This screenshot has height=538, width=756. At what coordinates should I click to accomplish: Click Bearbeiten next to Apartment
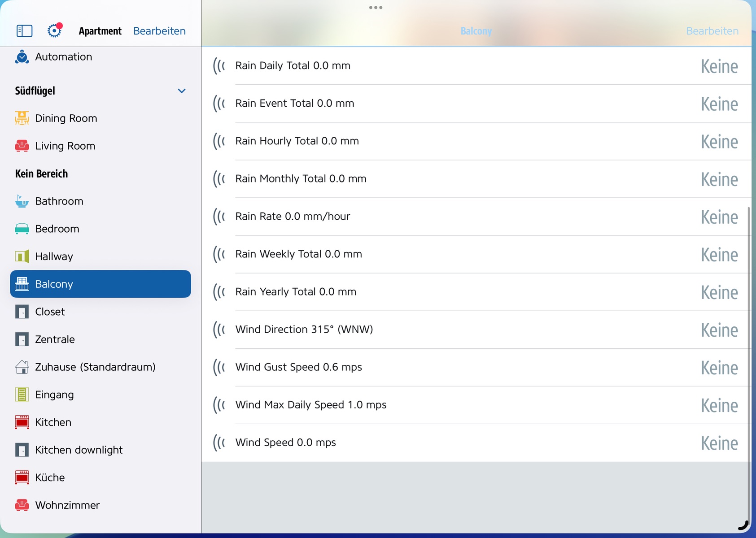[x=159, y=31]
